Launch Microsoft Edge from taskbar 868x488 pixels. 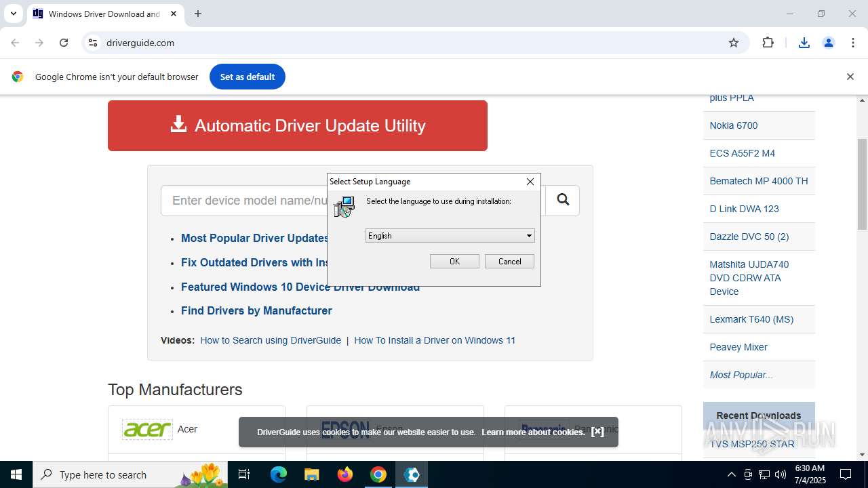click(279, 474)
